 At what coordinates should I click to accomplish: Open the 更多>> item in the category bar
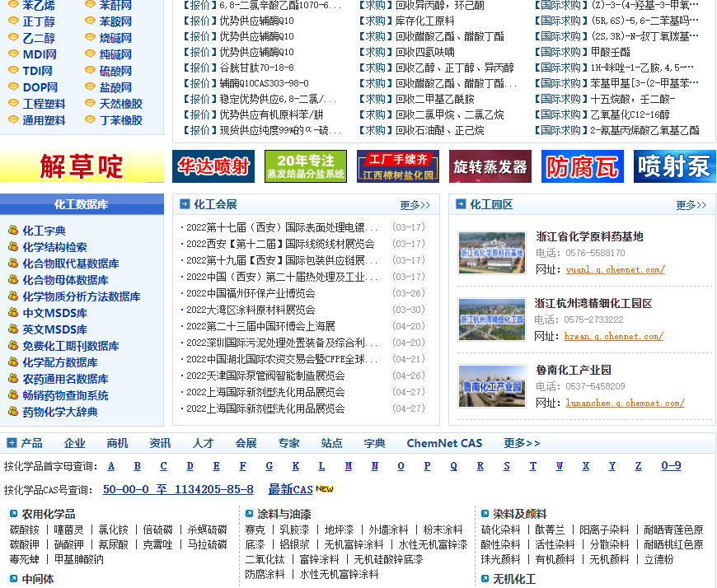(x=522, y=443)
